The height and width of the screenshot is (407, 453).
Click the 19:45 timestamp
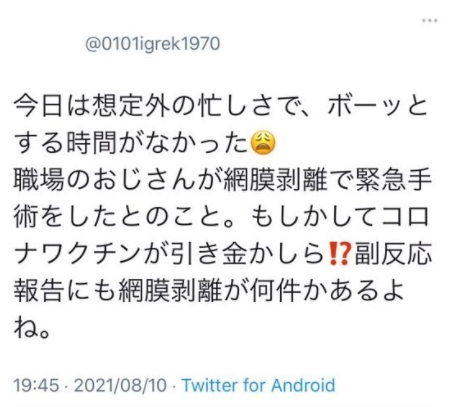(x=36, y=385)
